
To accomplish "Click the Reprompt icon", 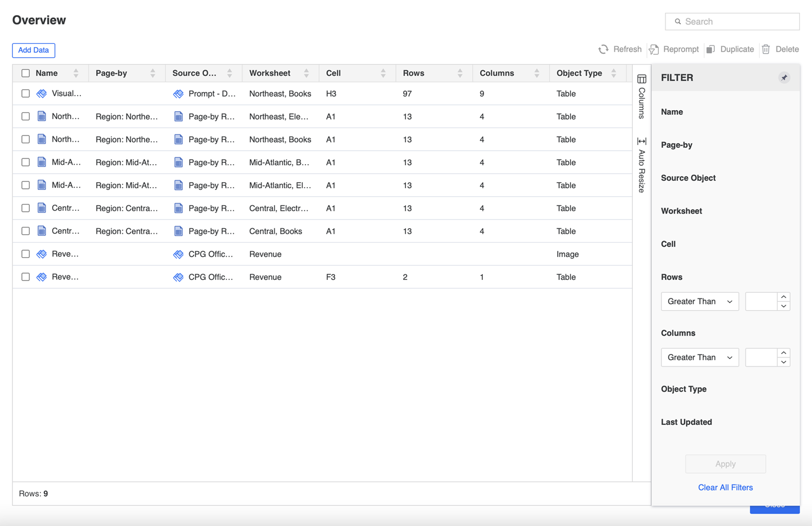I will tap(654, 49).
